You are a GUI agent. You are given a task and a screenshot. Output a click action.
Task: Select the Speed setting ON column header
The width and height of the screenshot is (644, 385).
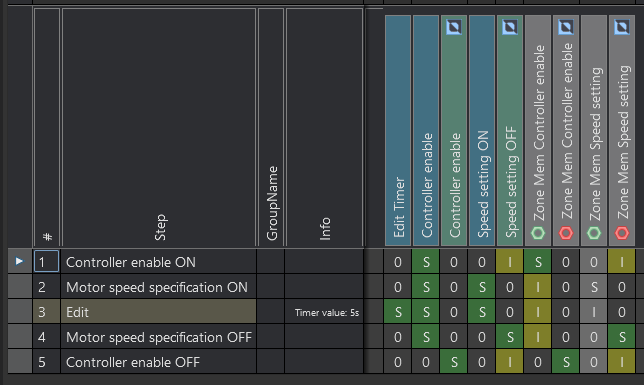pyautogui.click(x=482, y=131)
